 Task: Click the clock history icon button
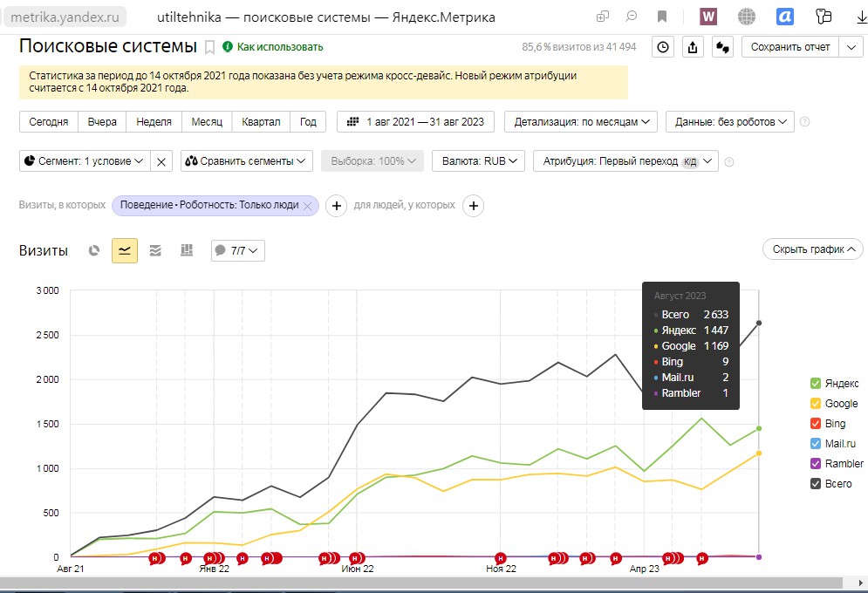[663, 47]
